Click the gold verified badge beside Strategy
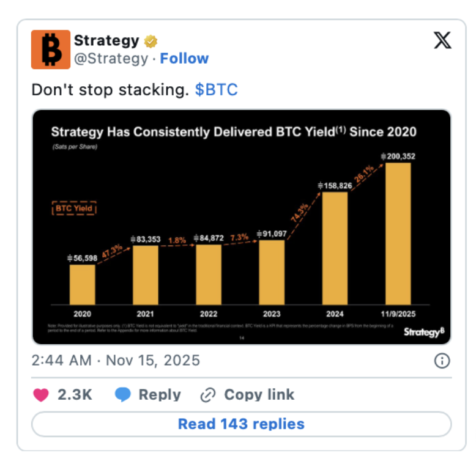 pos(151,42)
